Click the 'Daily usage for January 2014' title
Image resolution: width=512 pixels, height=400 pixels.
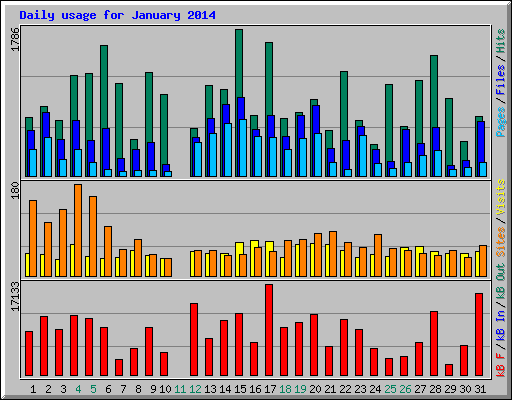click(117, 15)
